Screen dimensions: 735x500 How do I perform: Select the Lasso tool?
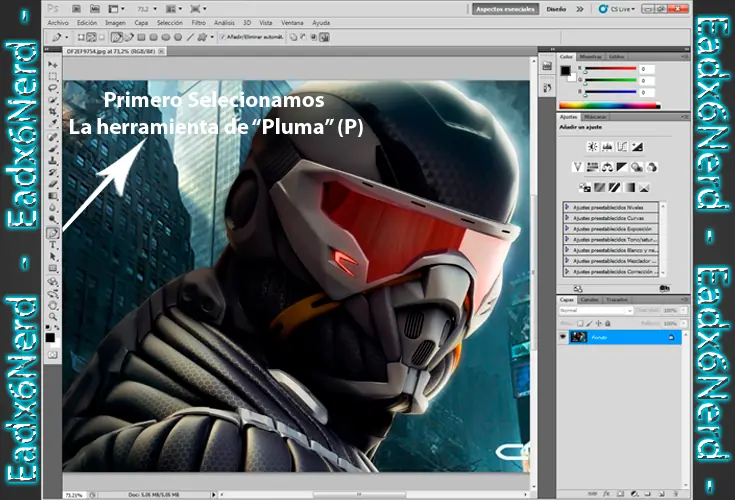click(52, 88)
